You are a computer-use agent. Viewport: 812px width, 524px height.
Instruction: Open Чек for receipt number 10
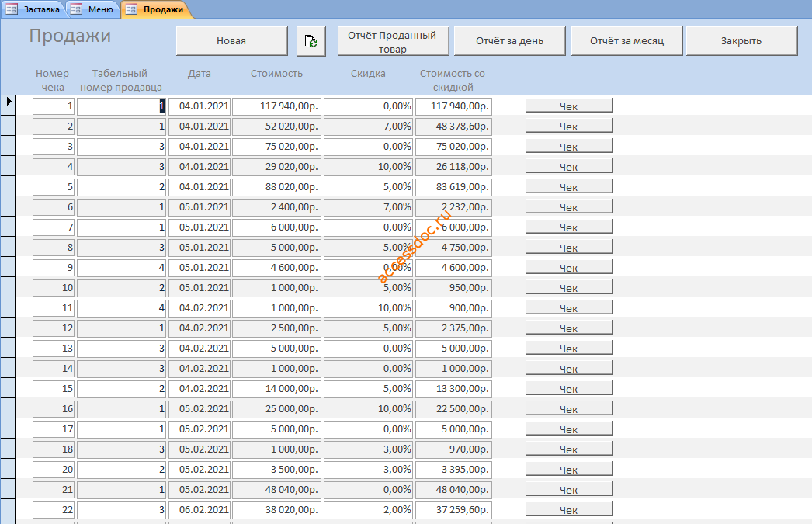pyautogui.click(x=569, y=288)
